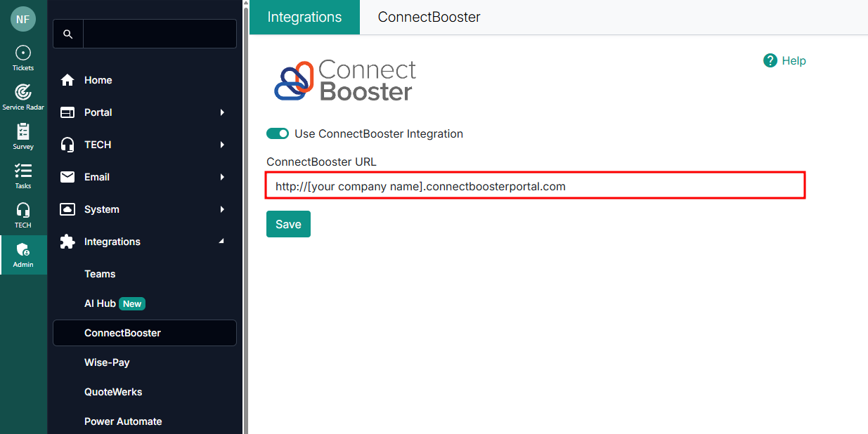Click the search magnifier icon
Image resolution: width=868 pixels, height=434 pixels.
[x=68, y=34]
